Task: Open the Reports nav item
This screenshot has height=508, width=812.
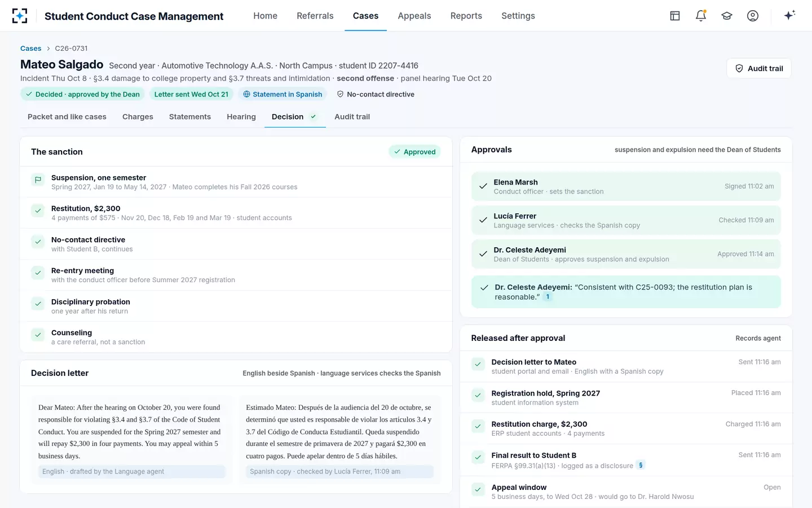Action: (x=466, y=16)
